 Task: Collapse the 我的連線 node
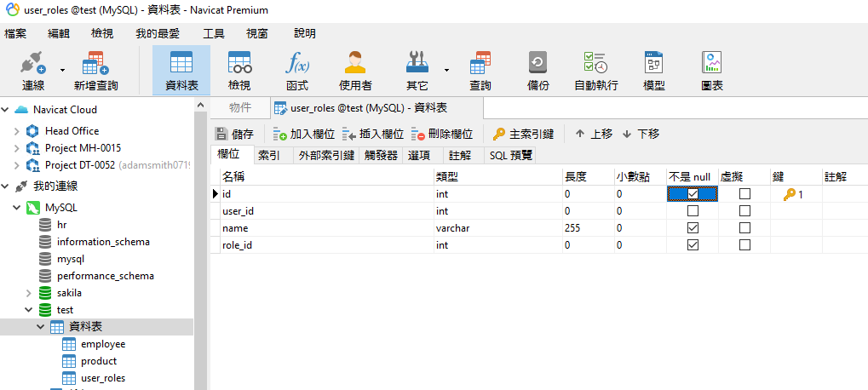pyautogui.click(x=5, y=186)
